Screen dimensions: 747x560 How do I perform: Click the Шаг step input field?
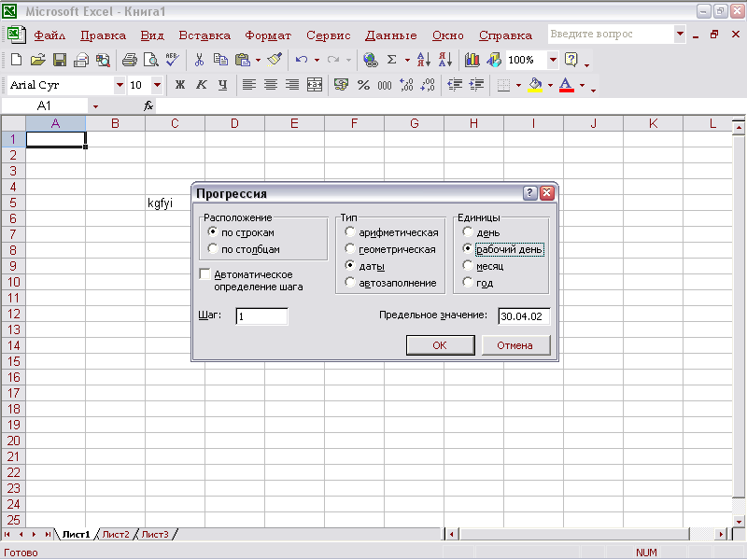[261, 316]
